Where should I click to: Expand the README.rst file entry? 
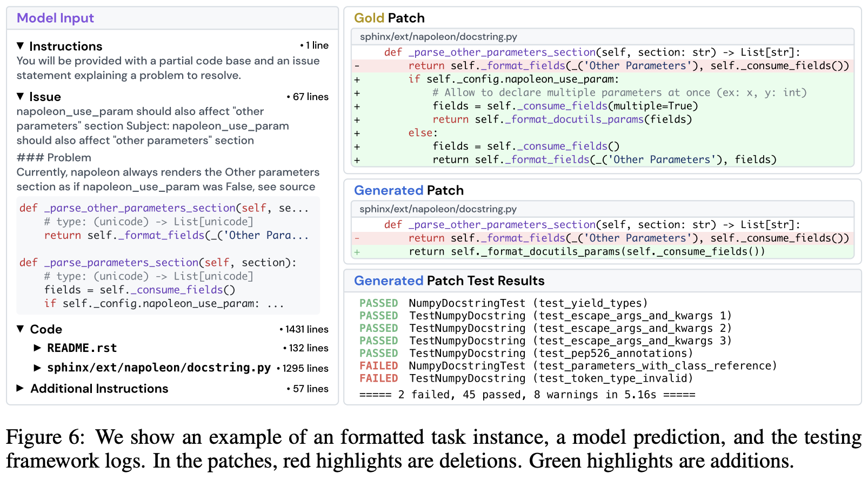pyautogui.click(x=37, y=348)
